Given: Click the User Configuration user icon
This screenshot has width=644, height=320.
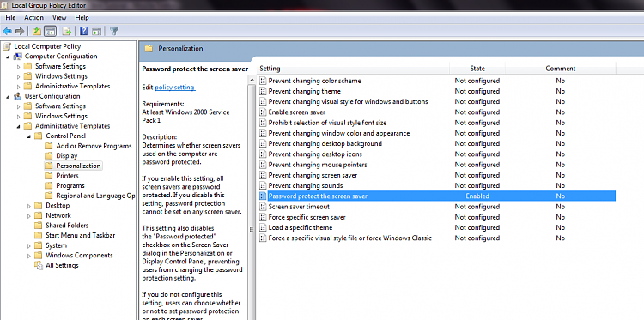Looking at the screenshot, I should (18, 96).
